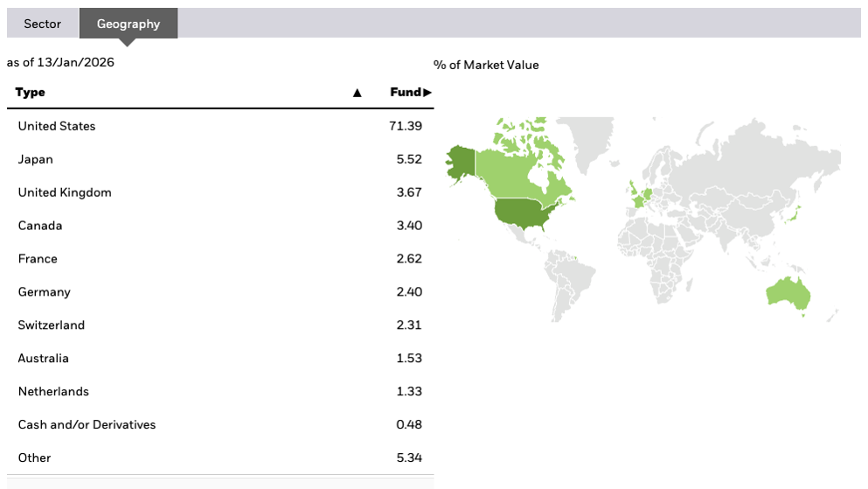This screenshot has height=489, width=868.
Task: Select the Geography tab
Action: (x=128, y=24)
